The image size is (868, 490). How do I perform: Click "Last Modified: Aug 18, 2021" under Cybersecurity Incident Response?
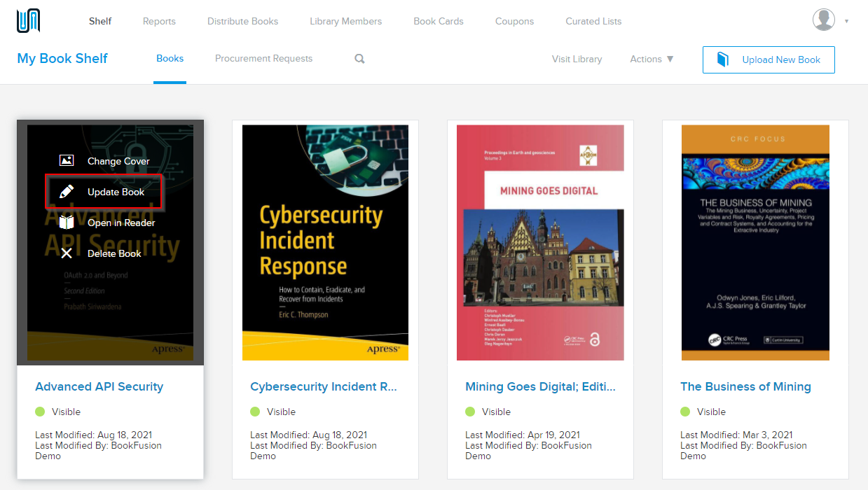pos(308,435)
